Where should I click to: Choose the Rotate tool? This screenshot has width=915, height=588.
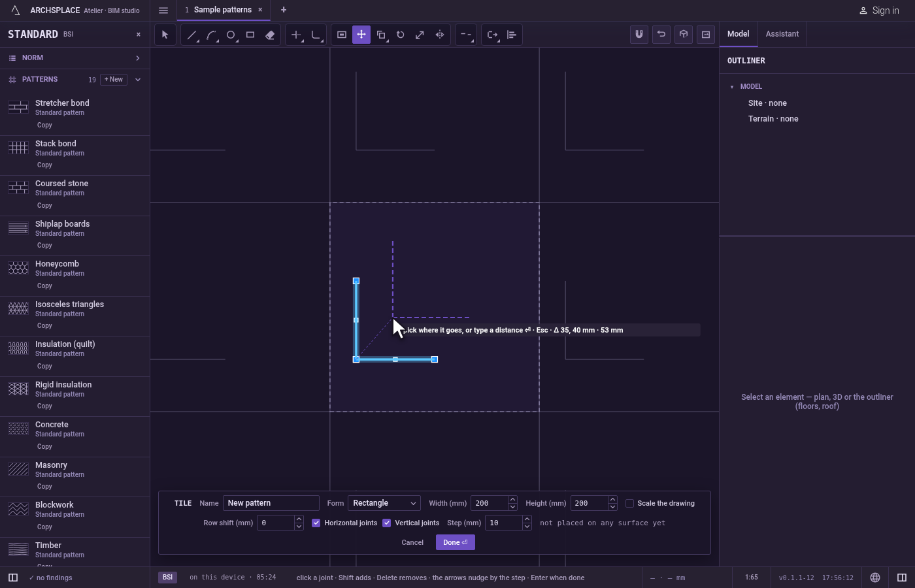pos(401,35)
